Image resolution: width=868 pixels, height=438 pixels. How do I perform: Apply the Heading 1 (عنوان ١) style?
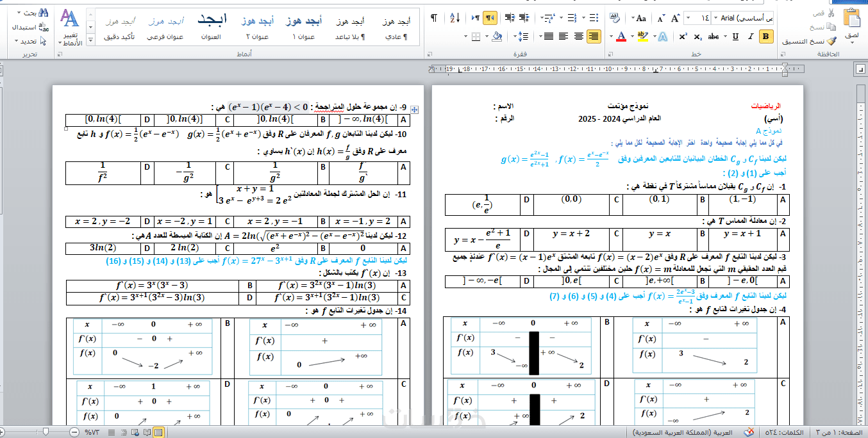coord(304,27)
